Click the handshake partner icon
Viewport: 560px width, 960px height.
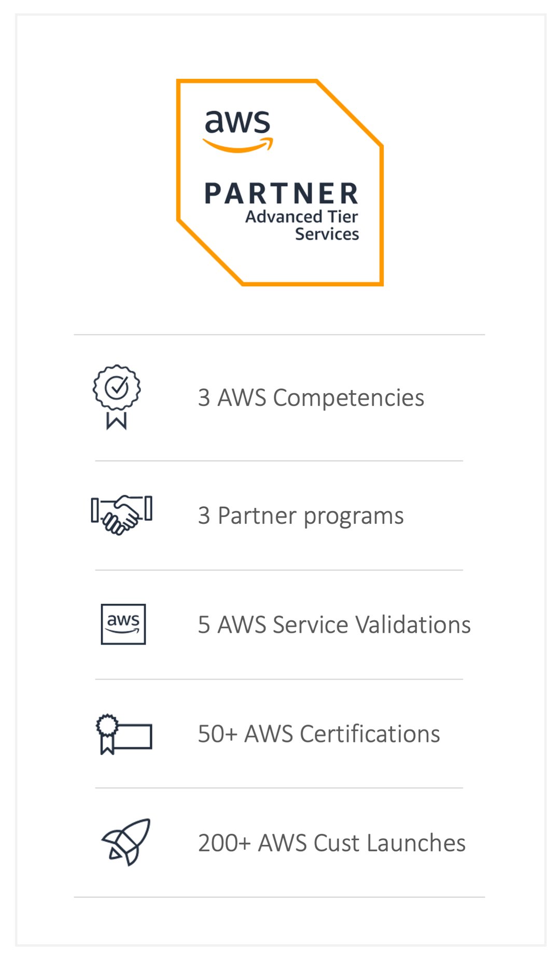(122, 515)
